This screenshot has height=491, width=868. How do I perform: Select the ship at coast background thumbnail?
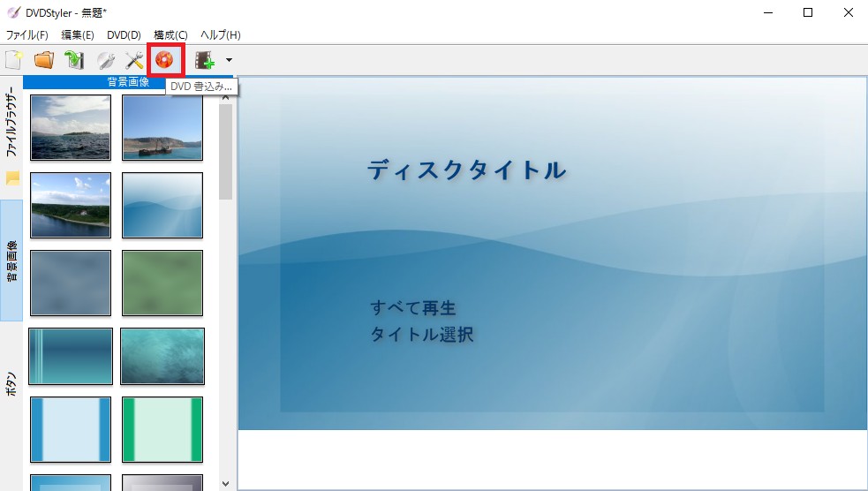[162, 127]
